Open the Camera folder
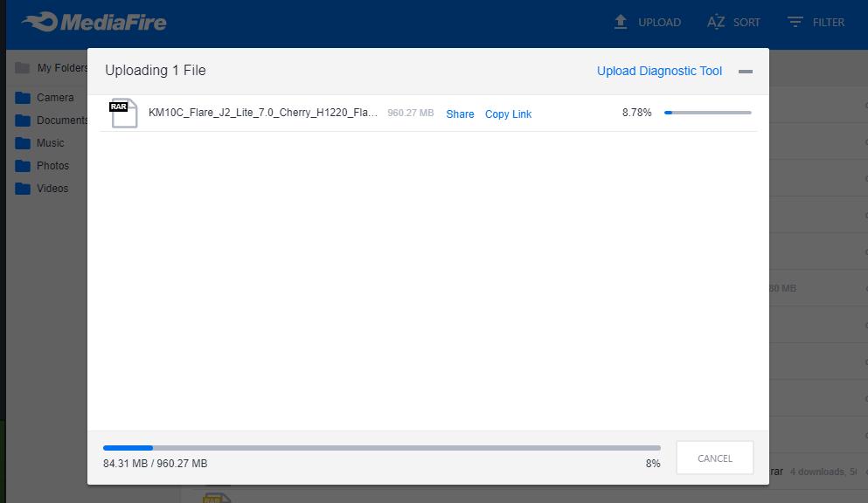 pos(55,97)
